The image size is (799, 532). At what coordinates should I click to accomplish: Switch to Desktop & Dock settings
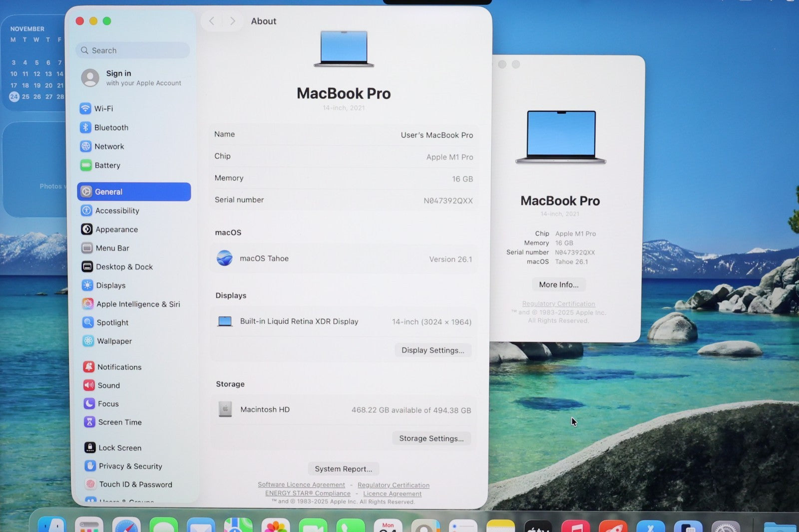(x=124, y=266)
